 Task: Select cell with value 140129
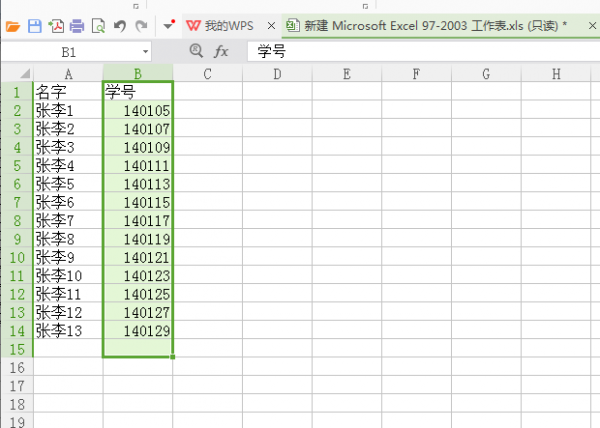tap(138, 330)
